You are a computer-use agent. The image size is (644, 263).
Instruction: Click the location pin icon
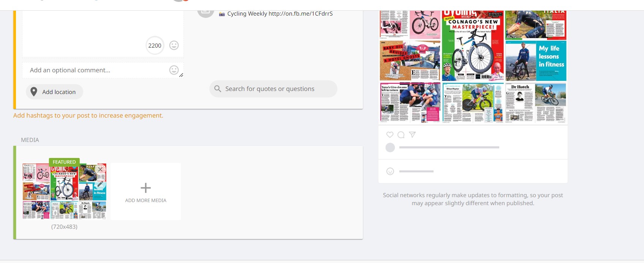click(34, 92)
